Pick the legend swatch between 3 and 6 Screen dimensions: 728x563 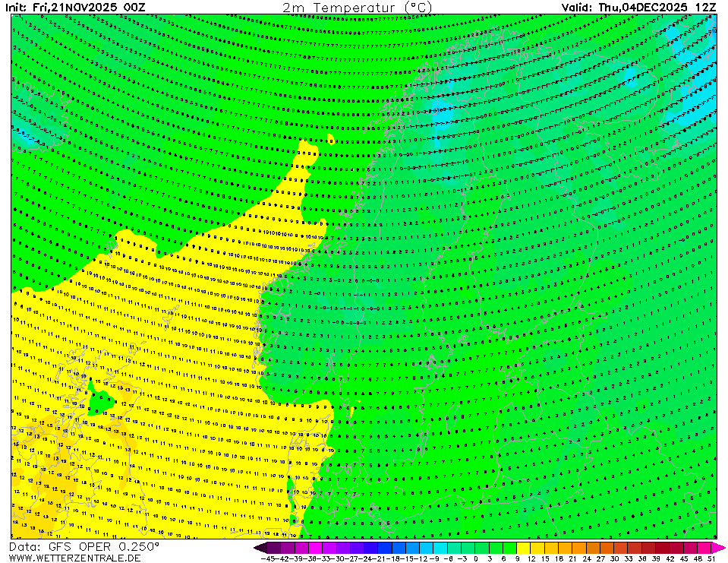(x=496, y=547)
